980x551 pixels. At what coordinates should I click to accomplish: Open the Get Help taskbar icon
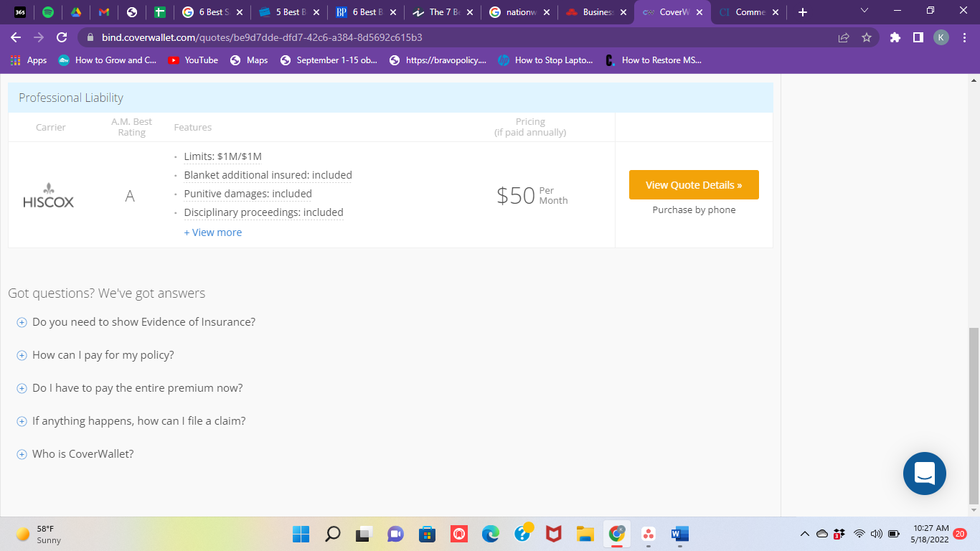(524, 532)
